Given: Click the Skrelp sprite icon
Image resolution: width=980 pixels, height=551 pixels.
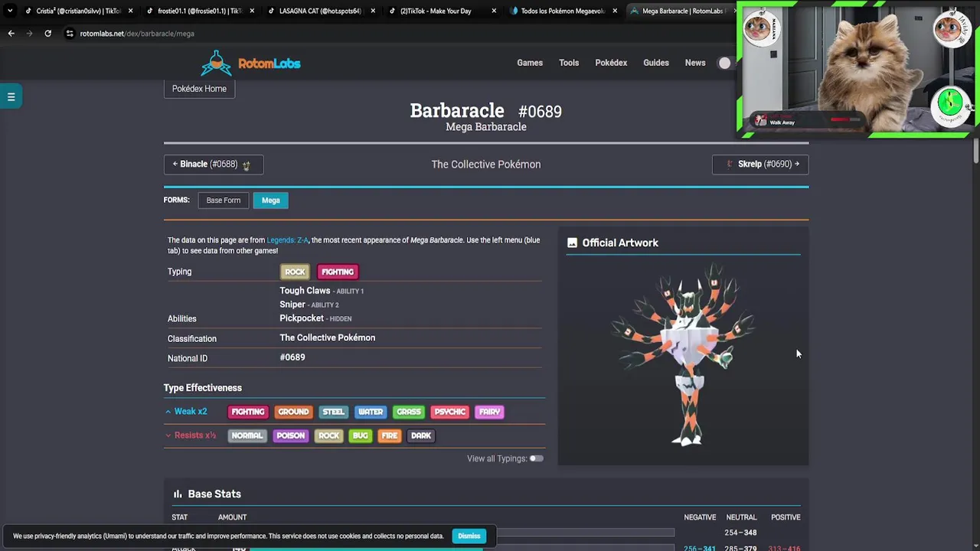Looking at the screenshot, I should click(x=730, y=165).
